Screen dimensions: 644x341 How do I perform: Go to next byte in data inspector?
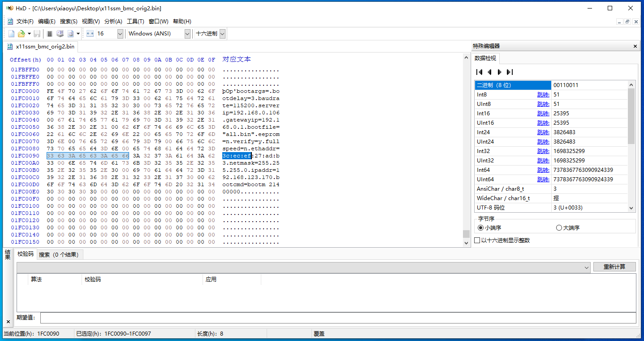point(499,72)
